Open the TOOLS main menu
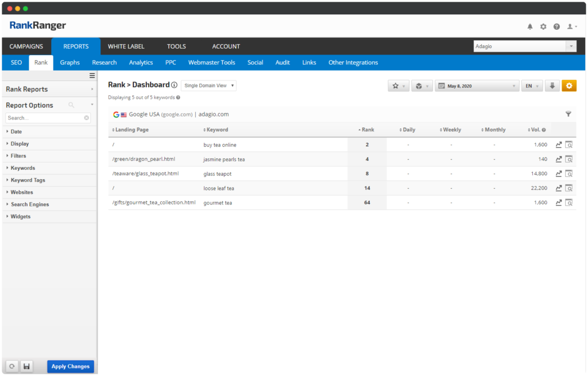This screenshot has width=588, height=376. (176, 46)
